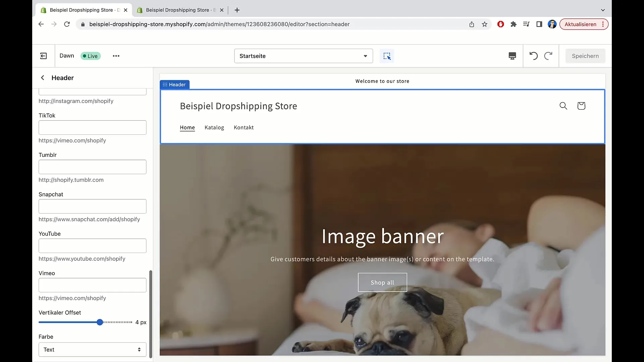The width and height of the screenshot is (644, 362).
Task: Click the Home navigation menu item
Action: [x=187, y=127]
